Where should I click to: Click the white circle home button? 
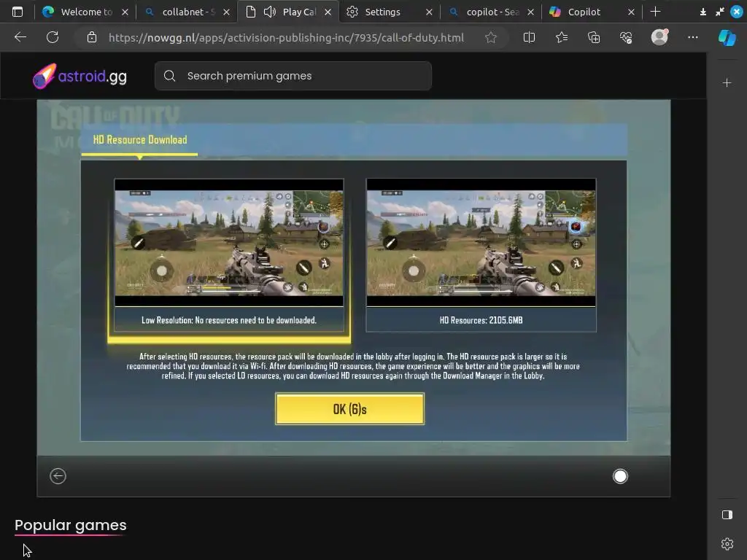pos(620,475)
